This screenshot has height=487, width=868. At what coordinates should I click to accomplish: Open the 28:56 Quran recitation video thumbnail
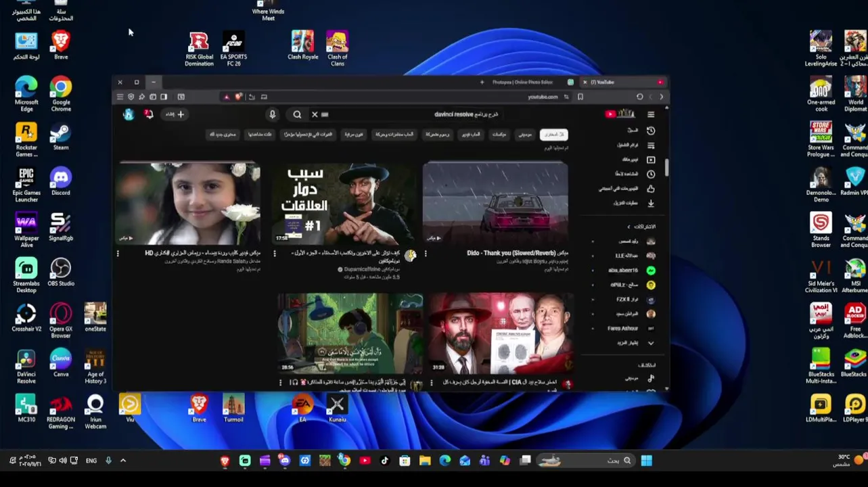coord(350,333)
